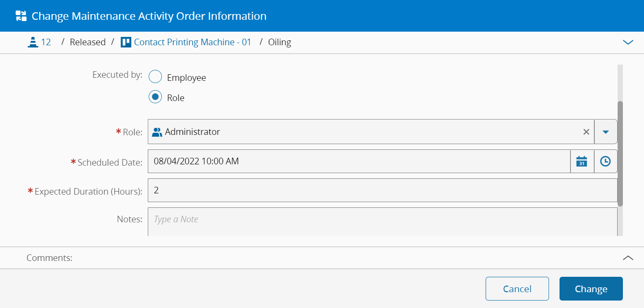Screen dimensions: 644x308
Task: Click the traffic cone icon beside 12
Action: (x=33, y=42)
